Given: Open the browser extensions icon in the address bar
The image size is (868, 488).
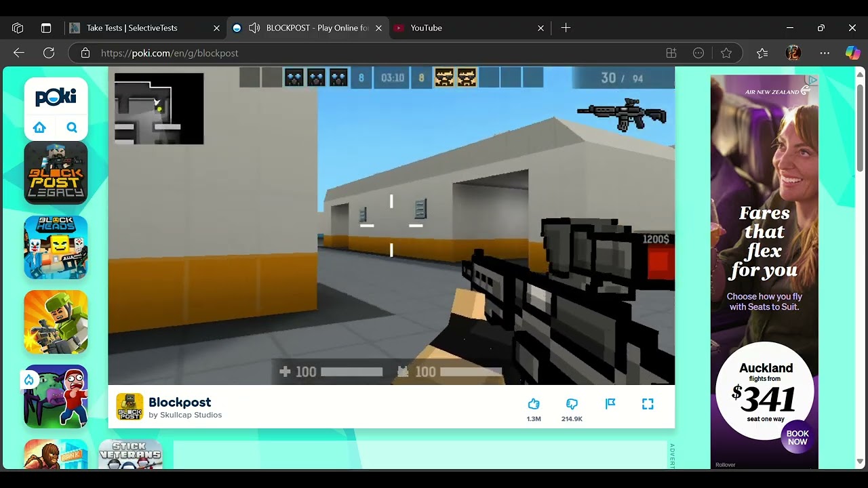Looking at the screenshot, I should click(671, 53).
